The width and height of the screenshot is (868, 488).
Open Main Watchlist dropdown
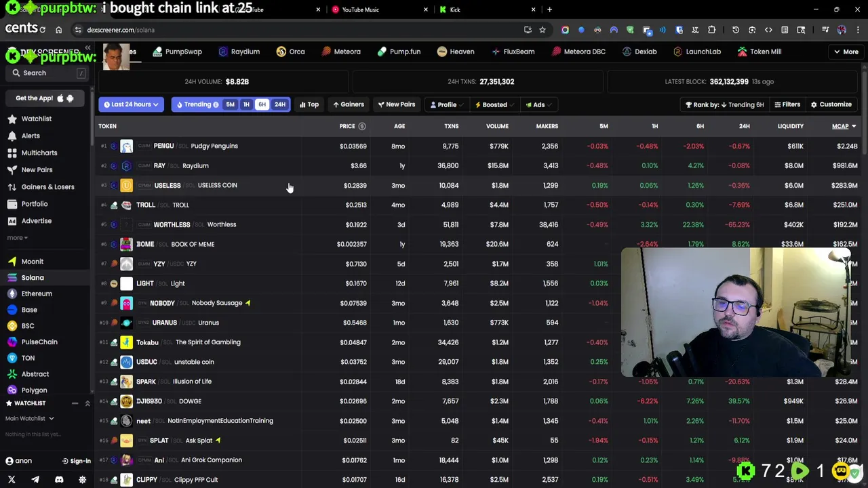tap(30, 418)
